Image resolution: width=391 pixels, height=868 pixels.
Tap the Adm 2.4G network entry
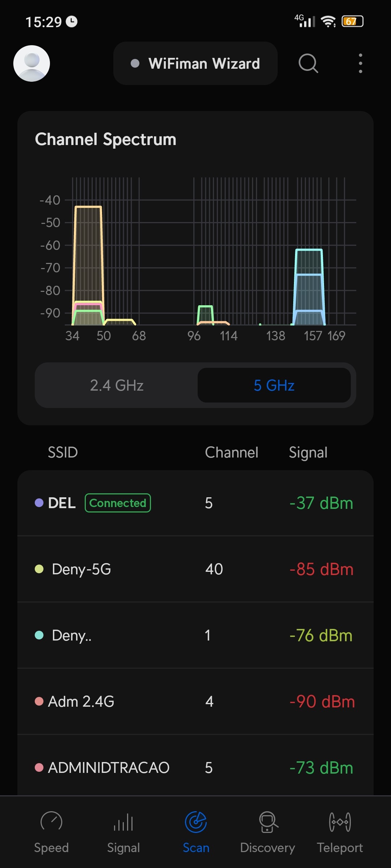point(195,702)
